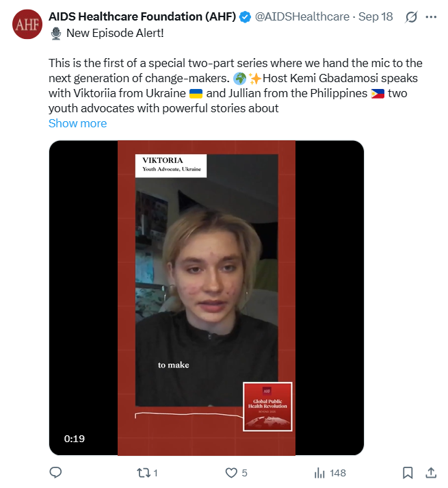
Task: Open the Sep 18 post timestamp
Action: pos(375,16)
